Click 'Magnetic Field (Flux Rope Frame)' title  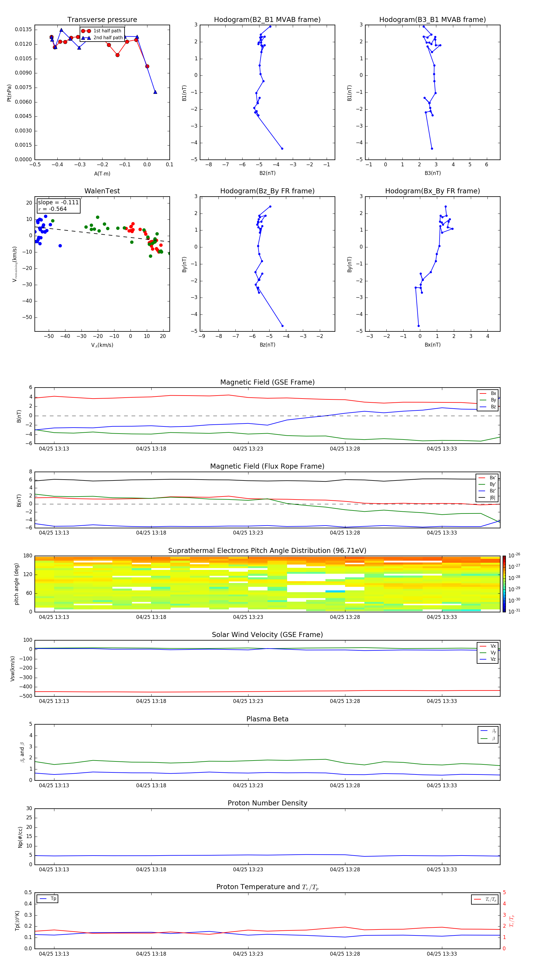pyautogui.click(x=267, y=467)
